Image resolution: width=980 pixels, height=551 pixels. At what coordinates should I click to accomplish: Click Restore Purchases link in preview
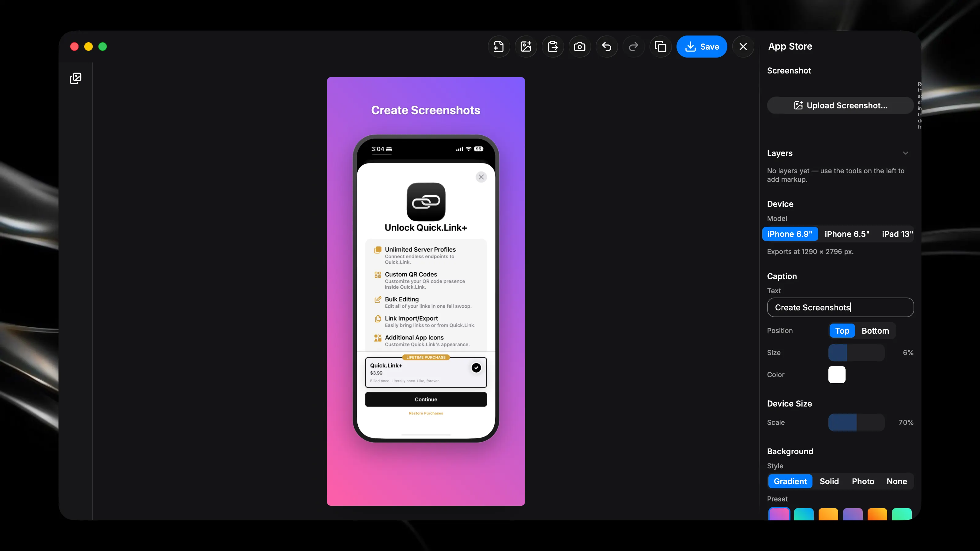coord(426,413)
